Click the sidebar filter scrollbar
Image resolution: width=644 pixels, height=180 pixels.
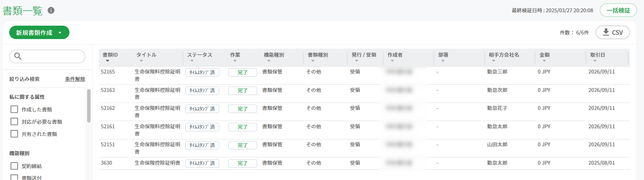[x=89, y=106]
